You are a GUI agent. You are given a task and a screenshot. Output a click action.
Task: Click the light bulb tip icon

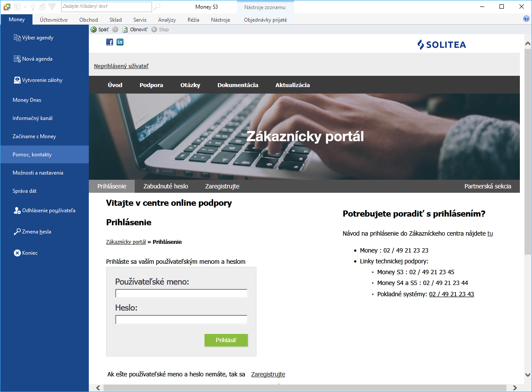[32, 6]
